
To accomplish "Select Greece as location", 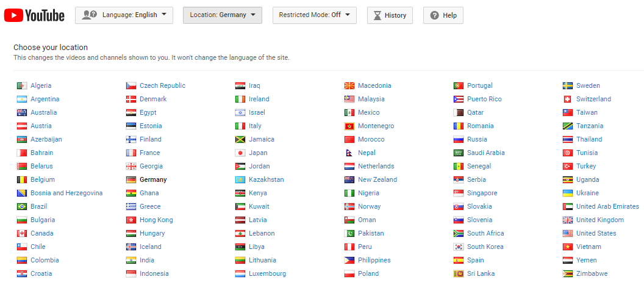I will click(150, 206).
